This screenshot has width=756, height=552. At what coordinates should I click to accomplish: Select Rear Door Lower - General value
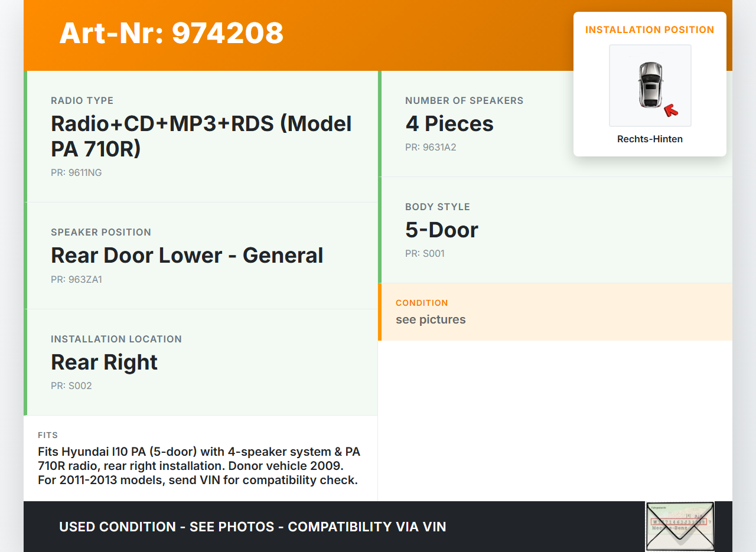point(187,256)
